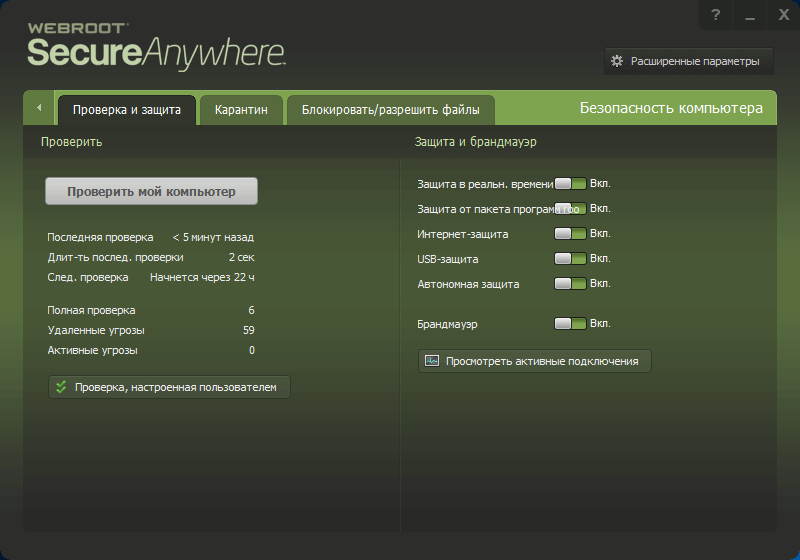Minimize the Webroot window
The height and width of the screenshot is (560, 800).
749,15
